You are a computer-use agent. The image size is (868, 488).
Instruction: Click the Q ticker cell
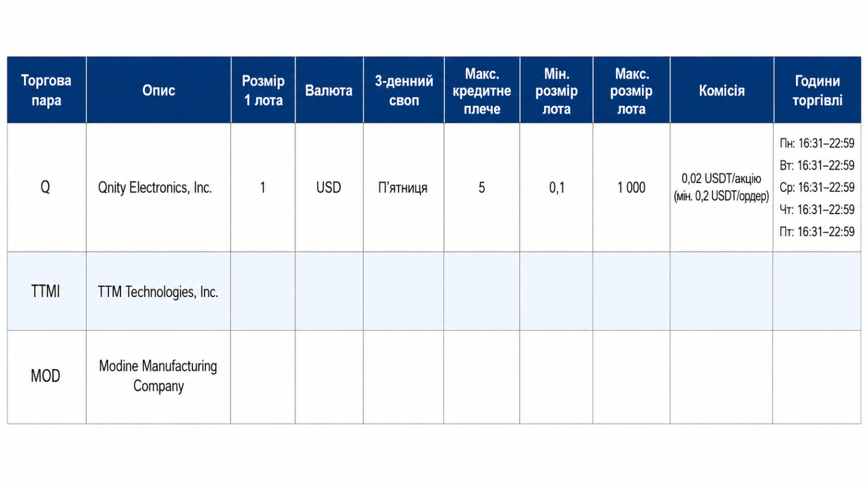coord(47,188)
